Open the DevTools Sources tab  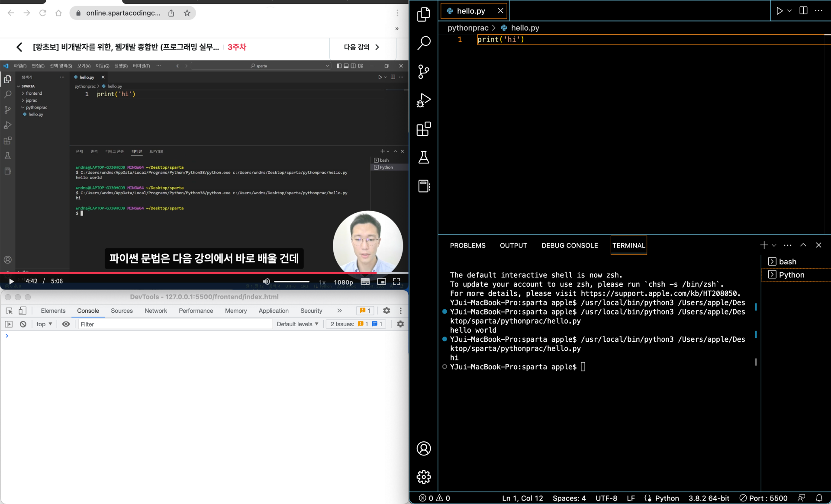click(122, 311)
